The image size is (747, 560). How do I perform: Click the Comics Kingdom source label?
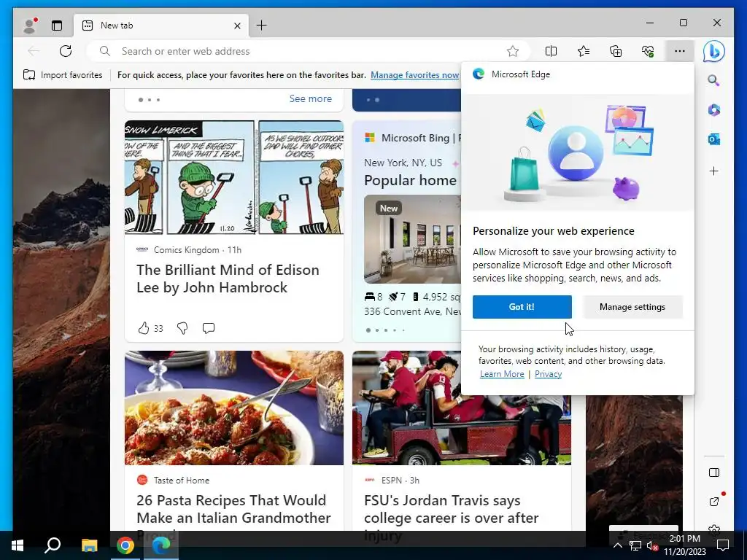186,249
